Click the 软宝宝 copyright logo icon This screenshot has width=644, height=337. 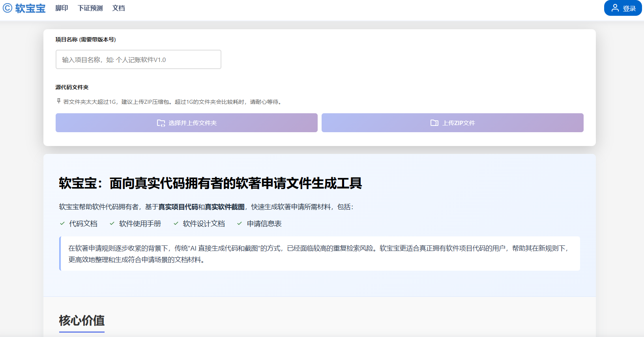[x=7, y=8]
